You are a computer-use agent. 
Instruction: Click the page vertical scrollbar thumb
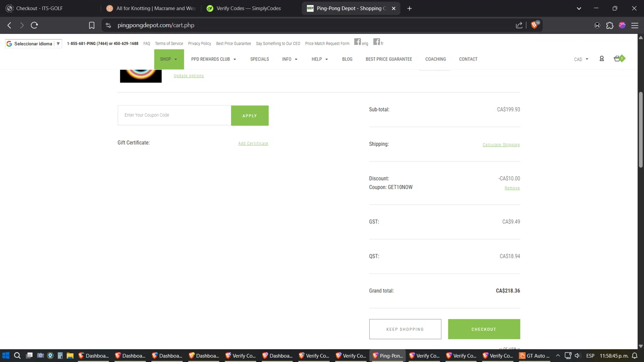[x=641, y=130]
